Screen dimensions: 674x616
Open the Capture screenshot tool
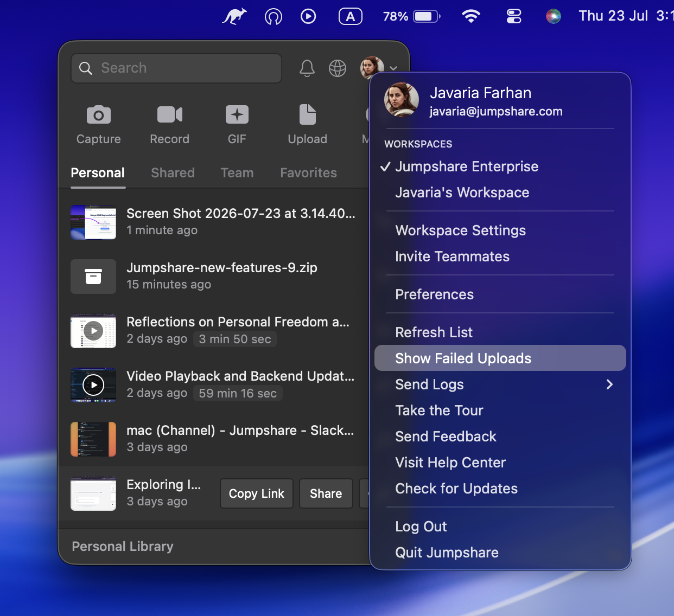click(98, 125)
